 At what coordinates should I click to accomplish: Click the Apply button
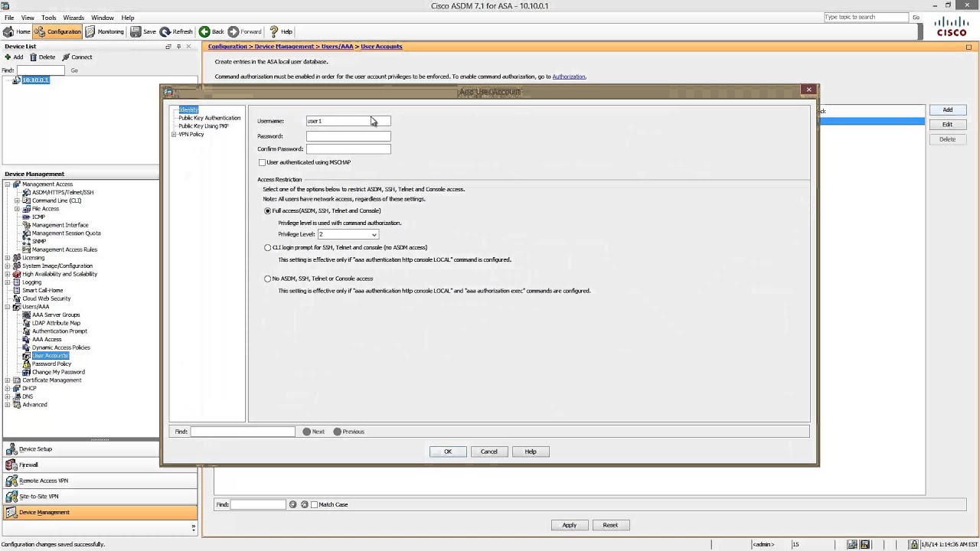[570, 525]
